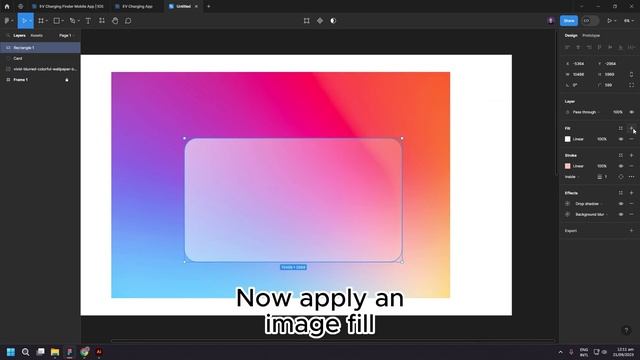Select the Move tool
Image resolution: width=640 pixels, height=360 pixels.
click(24, 21)
